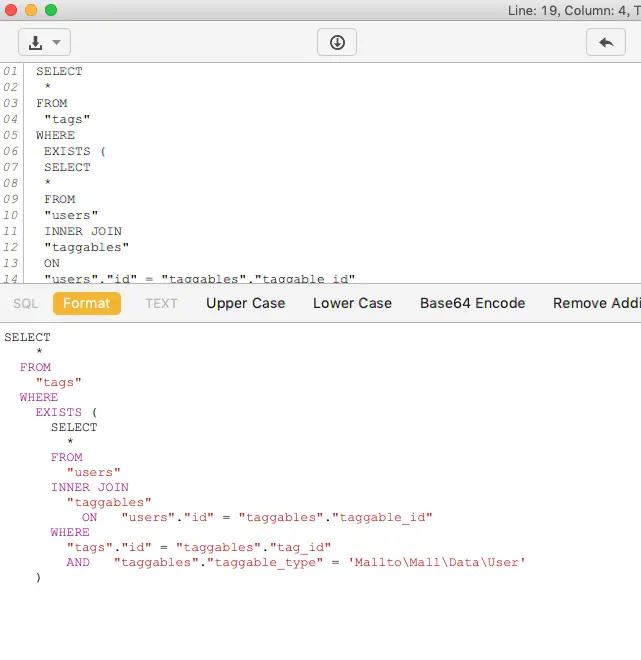Click 'Mallto\Mall\Data\User' string in output

tap(437, 562)
